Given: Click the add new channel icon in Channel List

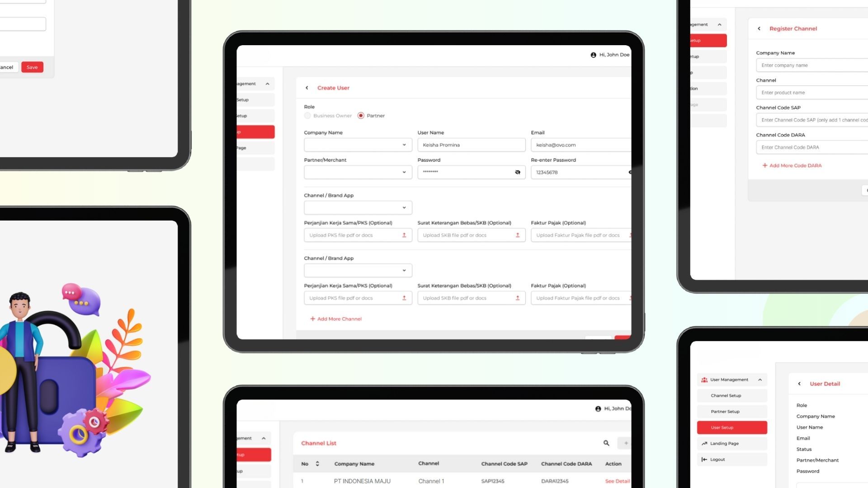Looking at the screenshot, I should point(625,443).
